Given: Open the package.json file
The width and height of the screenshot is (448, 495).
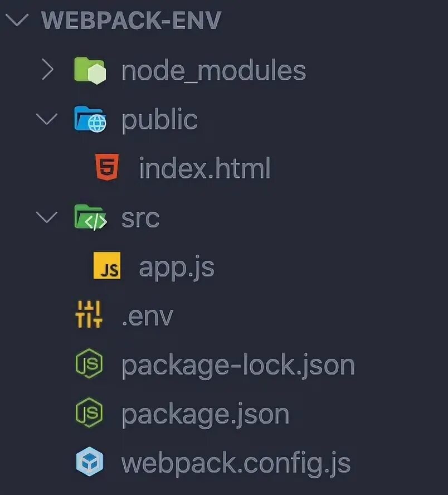Looking at the screenshot, I should tap(206, 415).
